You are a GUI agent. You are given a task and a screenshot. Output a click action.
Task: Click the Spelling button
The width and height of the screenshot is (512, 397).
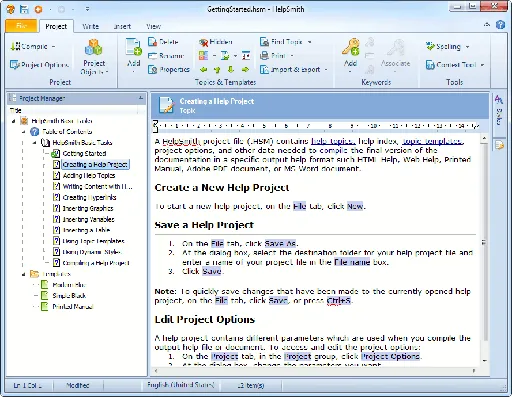443,46
